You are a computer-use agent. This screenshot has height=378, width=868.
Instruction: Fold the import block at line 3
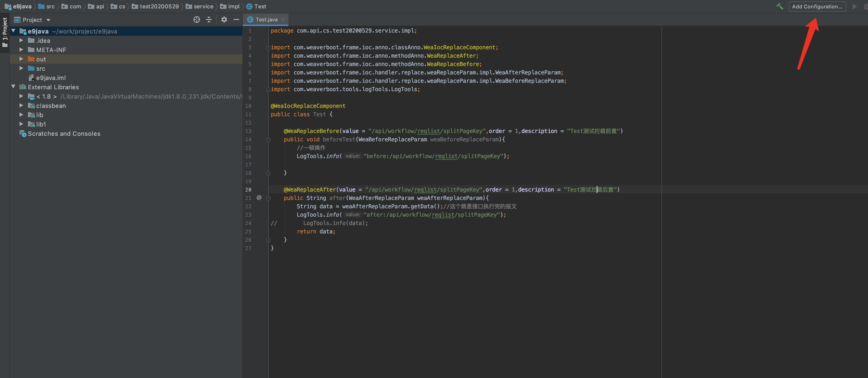[x=268, y=47]
